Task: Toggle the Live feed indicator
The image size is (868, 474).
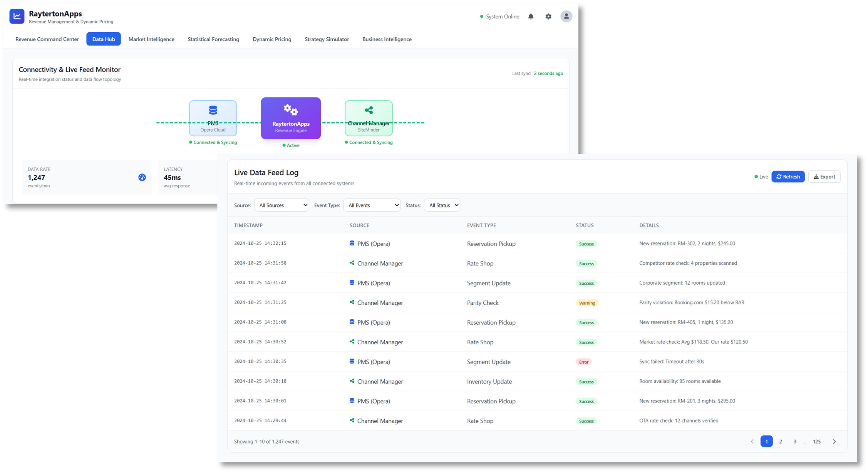Action: [761, 176]
